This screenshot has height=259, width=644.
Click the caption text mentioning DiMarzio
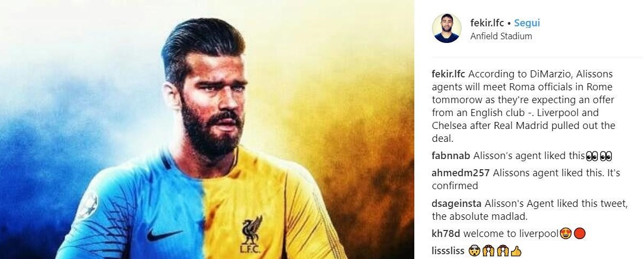click(524, 106)
